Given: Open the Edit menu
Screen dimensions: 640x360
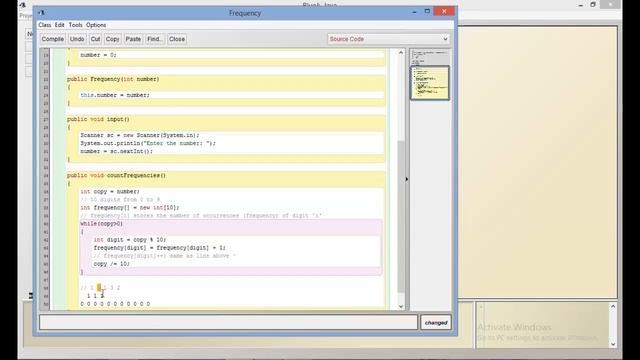Looking at the screenshot, I should pyautogui.click(x=60, y=25).
